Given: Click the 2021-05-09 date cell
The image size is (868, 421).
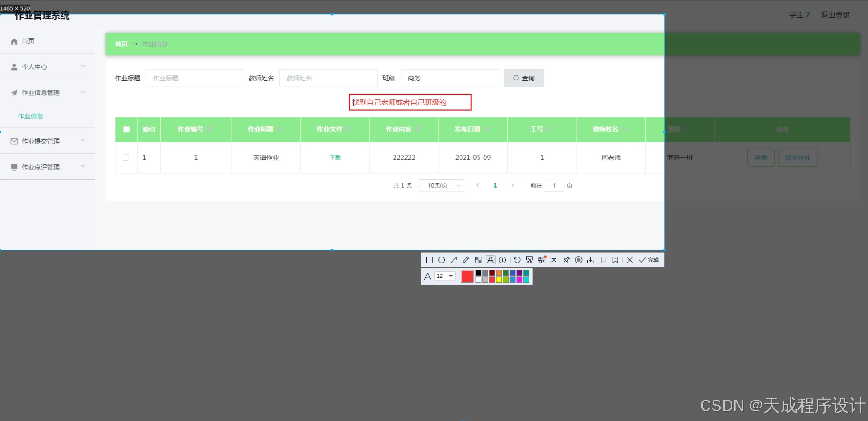Looking at the screenshot, I should 473,158.
